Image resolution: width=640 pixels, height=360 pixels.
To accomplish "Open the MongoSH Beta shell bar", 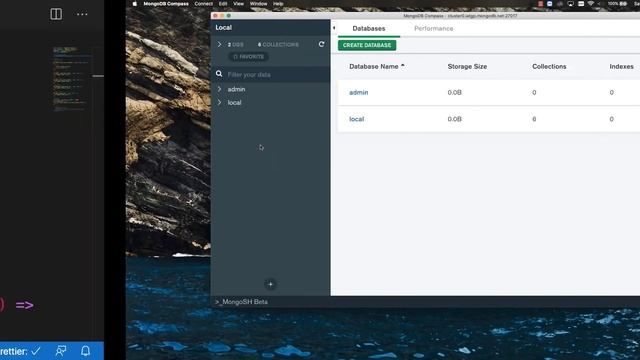I will click(x=242, y=302).
